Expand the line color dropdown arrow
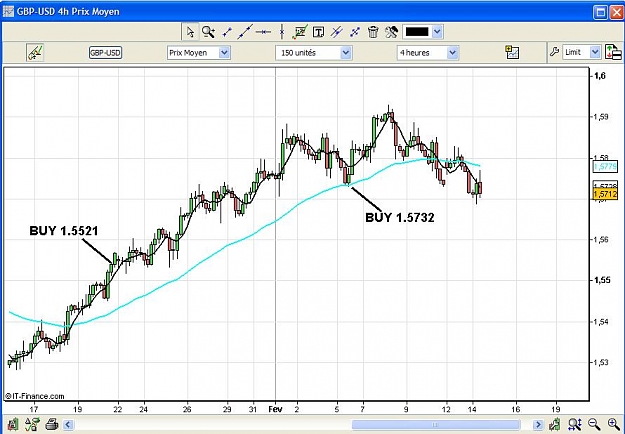This screenshot has height=434, width=625. pyautogui.click(x=437, y=32)
